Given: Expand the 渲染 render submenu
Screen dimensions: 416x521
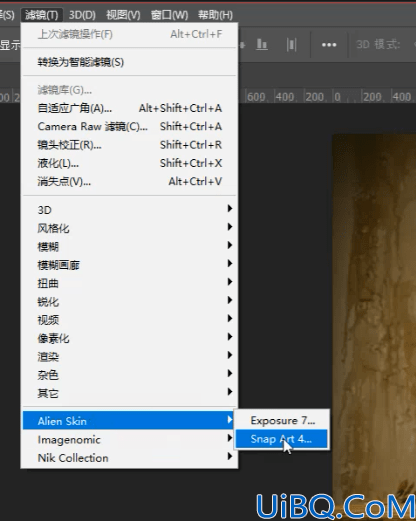Looking at the screenshot, I should [x=129, y=356].
